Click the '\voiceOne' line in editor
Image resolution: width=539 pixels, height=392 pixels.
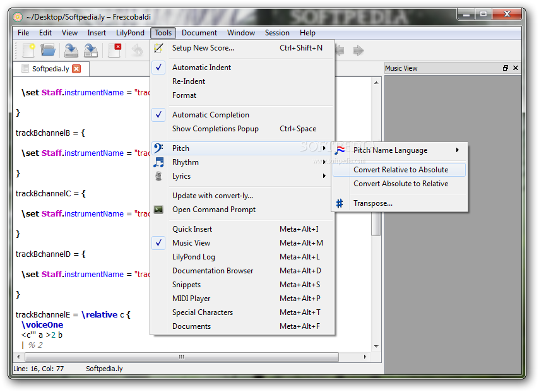42,325
